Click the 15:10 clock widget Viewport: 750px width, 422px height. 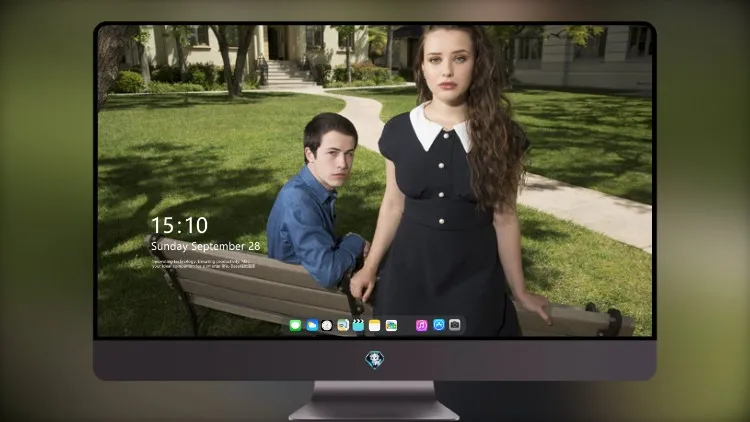[179, 225]
